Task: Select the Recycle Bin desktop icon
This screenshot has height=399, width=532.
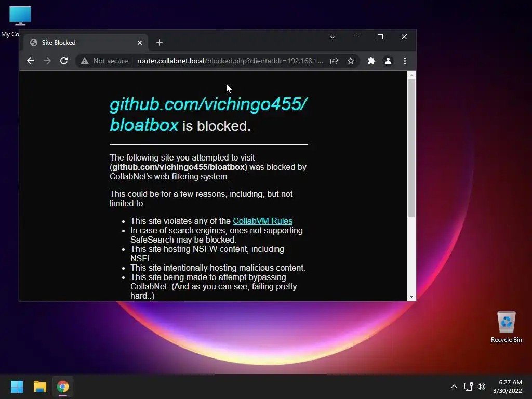Action: [x=506, y=327]
